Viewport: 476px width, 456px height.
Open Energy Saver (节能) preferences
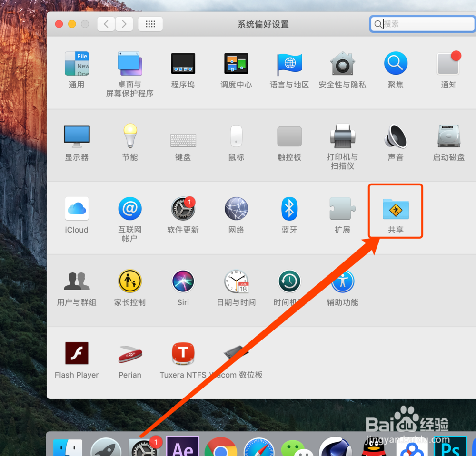point(130,136)
